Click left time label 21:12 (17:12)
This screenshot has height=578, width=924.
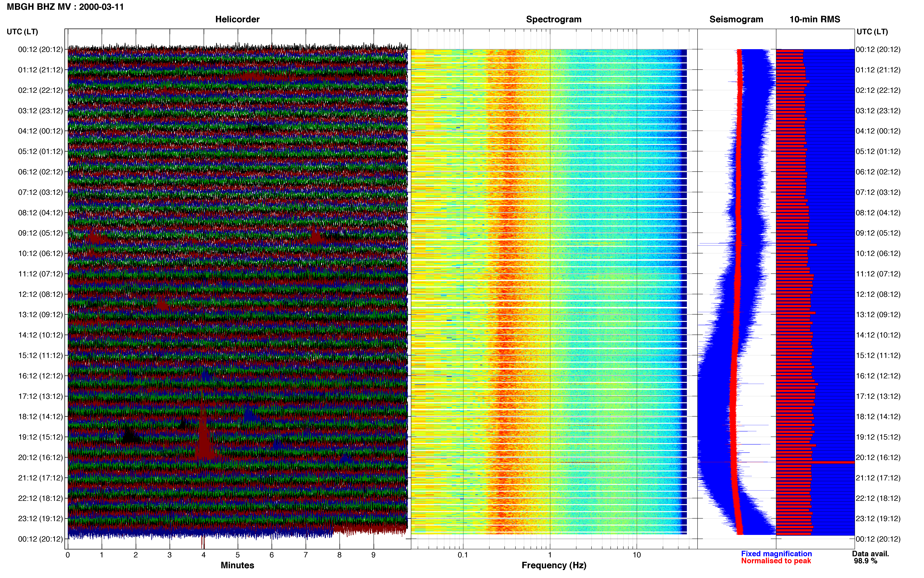point(41,478)
